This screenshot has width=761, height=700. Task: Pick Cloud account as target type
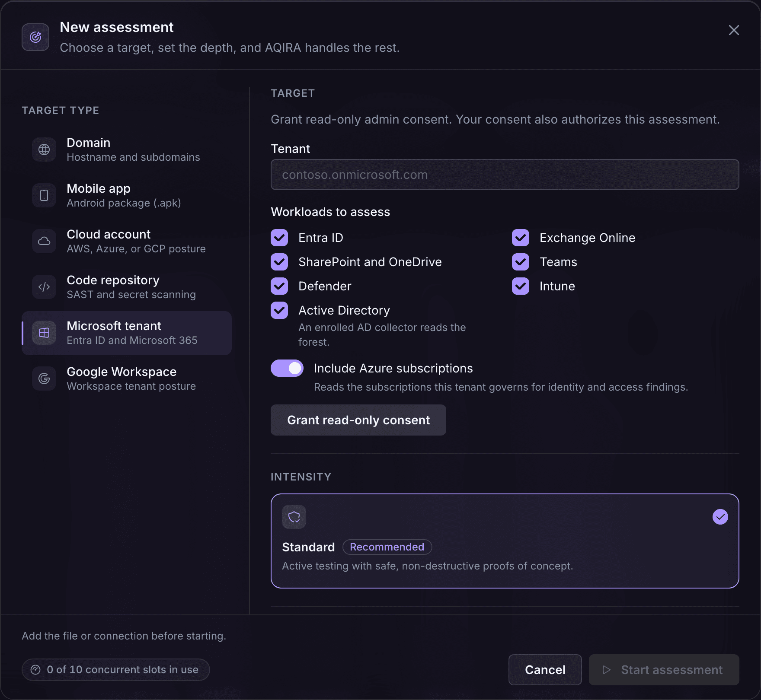pos(127,241)
